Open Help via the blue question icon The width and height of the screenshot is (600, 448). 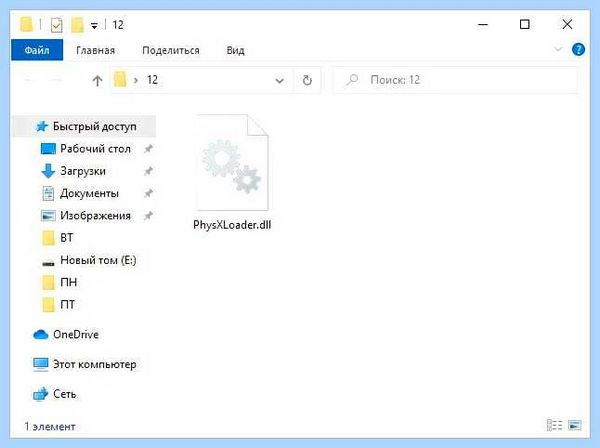point(578,49)
